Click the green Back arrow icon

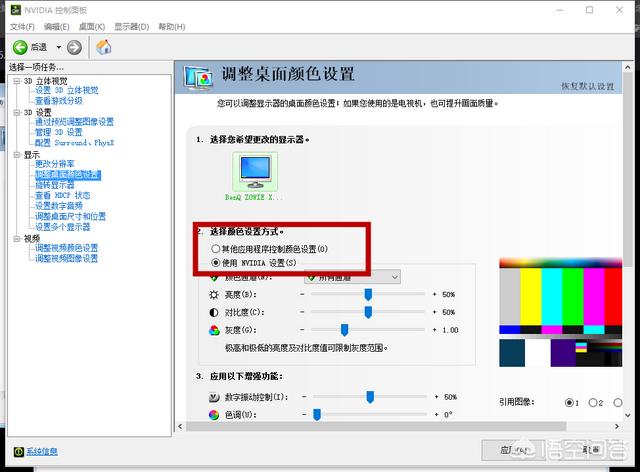click(20, 47)
